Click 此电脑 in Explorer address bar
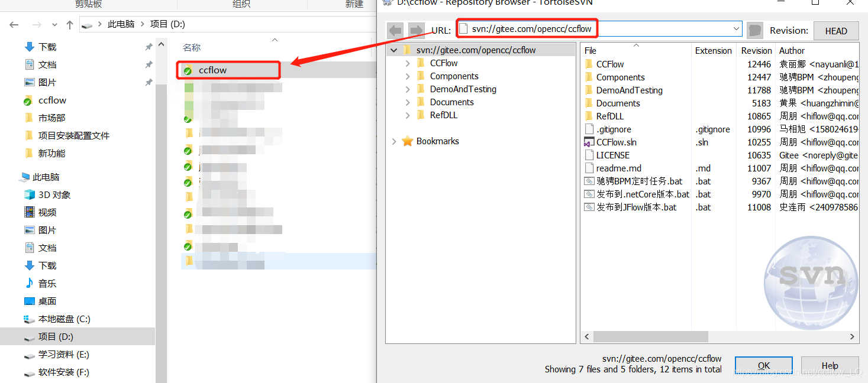The height and width of the screenshot is (383, 868). pos(121,24)
